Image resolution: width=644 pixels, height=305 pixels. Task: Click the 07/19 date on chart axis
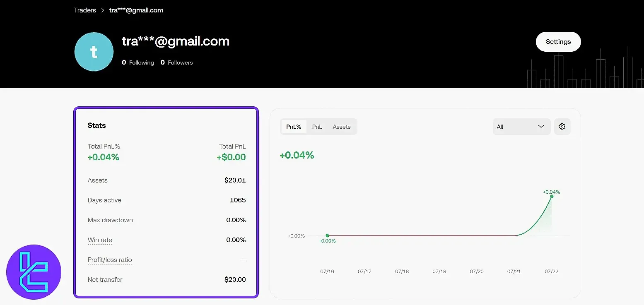coord(439,271)
